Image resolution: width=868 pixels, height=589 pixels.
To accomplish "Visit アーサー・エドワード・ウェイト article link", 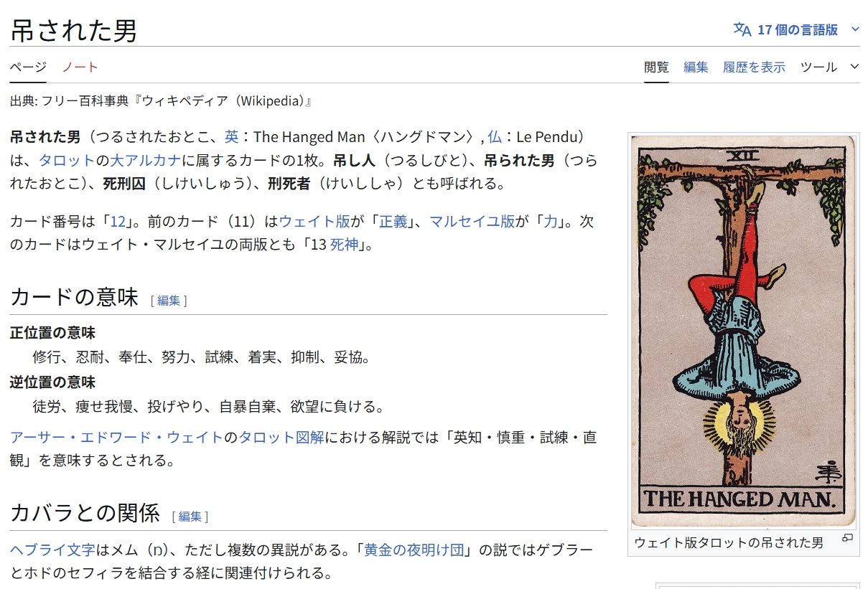I will click(x=116, y=437).
